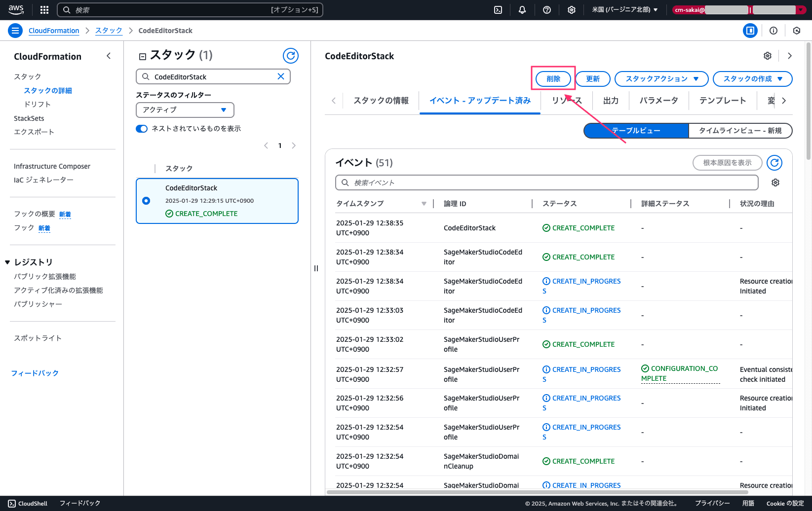Viewport: 812px width, 511px height.
Task: Open Drift in side navigation
Action: pyautogui.click(x=38, y=104)
